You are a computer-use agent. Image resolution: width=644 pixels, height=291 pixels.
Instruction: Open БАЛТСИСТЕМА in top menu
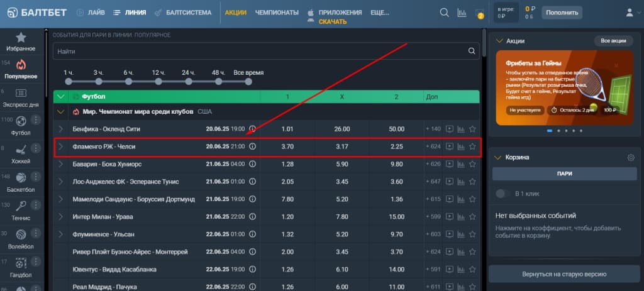pos(183,13)
